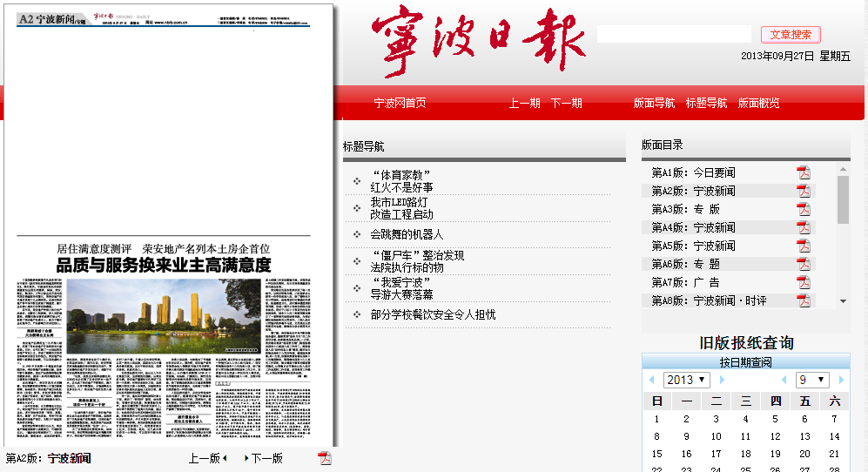
Task: Go to 下一版 below the page preview
Action: point(265,458)
